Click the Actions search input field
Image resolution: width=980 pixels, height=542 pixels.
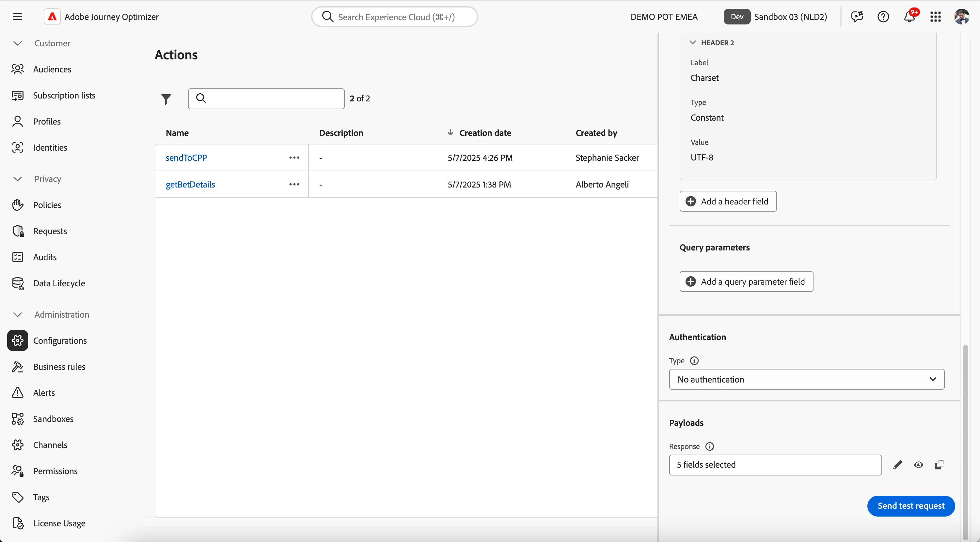click(x=266, y=98)
